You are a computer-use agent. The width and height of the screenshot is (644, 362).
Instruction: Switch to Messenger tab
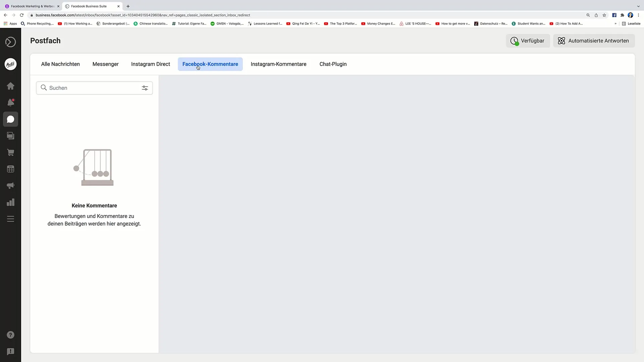click(105, 64)
